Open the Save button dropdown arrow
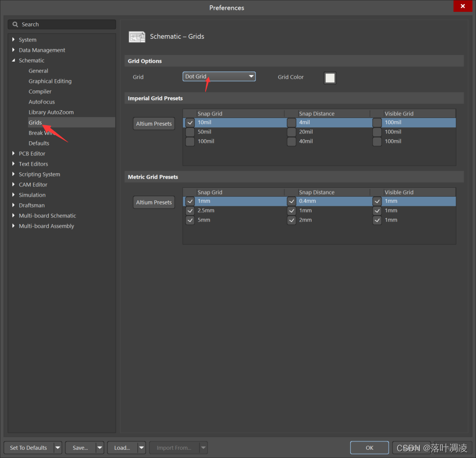The image size is (476, 458). 99,448
